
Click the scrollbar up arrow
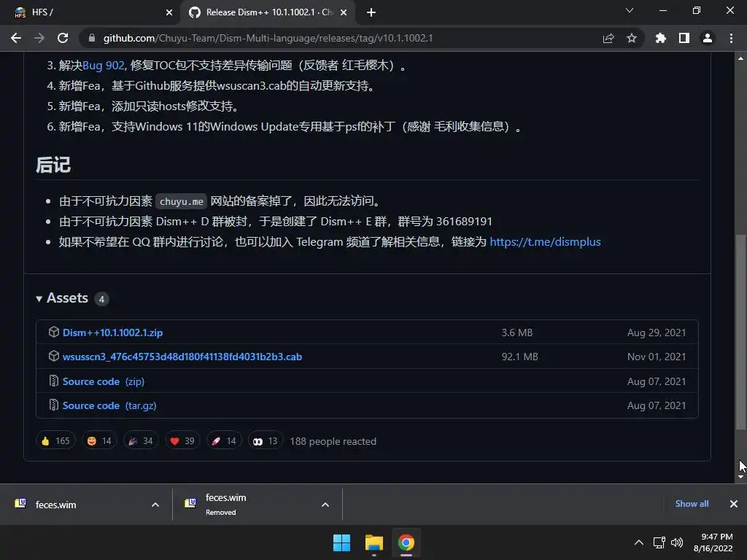pyautogui.click(x=740, y=58)
